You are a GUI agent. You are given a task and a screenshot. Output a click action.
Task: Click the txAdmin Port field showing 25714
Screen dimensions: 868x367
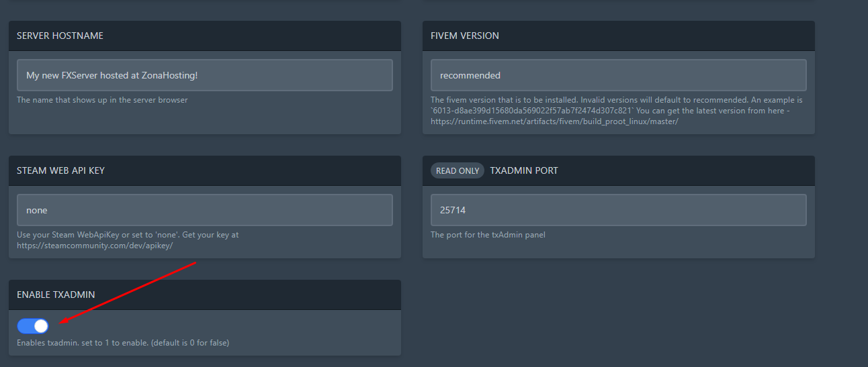(x=618, y=210)
